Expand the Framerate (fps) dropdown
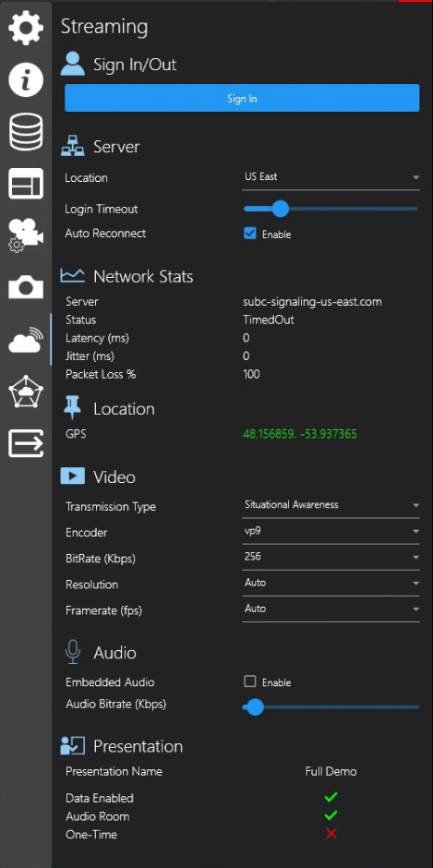Image resolution: width=433 pixels, height=868 pixels. [331, 609]
